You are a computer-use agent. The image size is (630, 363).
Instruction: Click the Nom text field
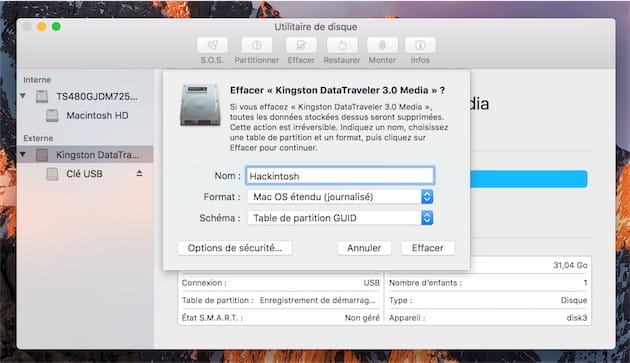[340, 176]
